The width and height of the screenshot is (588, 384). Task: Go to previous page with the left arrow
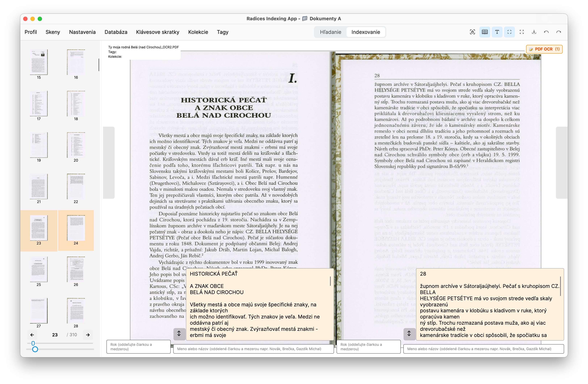pyautogui.click(x=32, y=335)
